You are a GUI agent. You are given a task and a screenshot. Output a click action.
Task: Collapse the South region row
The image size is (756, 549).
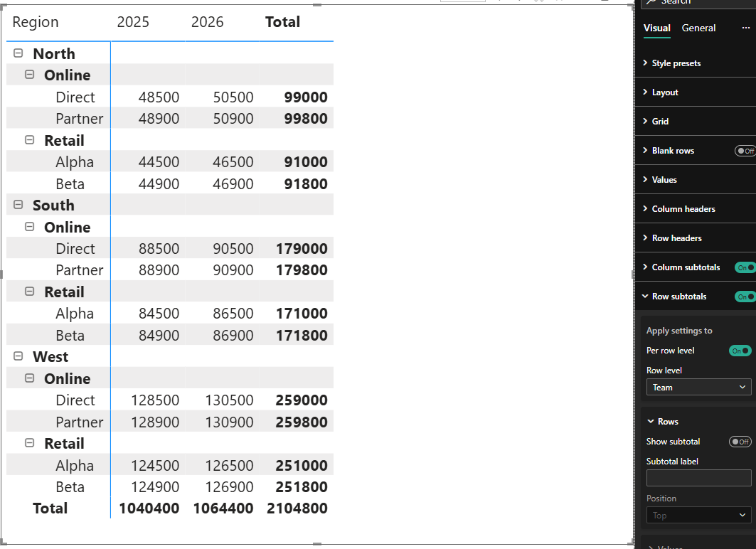(x=18, y=205)
